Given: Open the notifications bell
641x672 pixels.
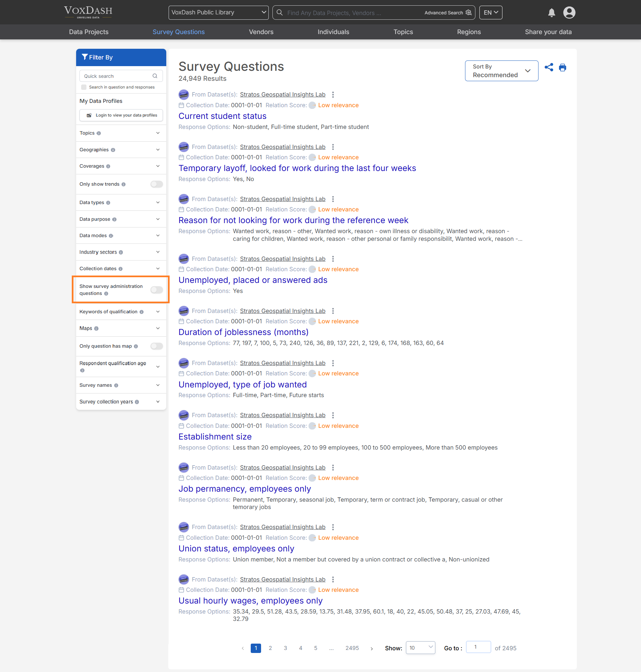Looking at the screenshot, I should click(x=551, y=13).
